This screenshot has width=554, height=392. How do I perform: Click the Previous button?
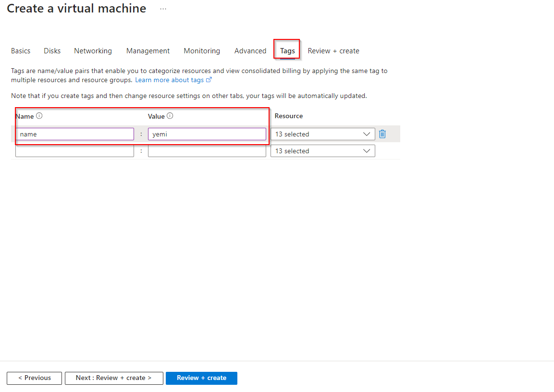pyautogui.click(x=35, y=378)
